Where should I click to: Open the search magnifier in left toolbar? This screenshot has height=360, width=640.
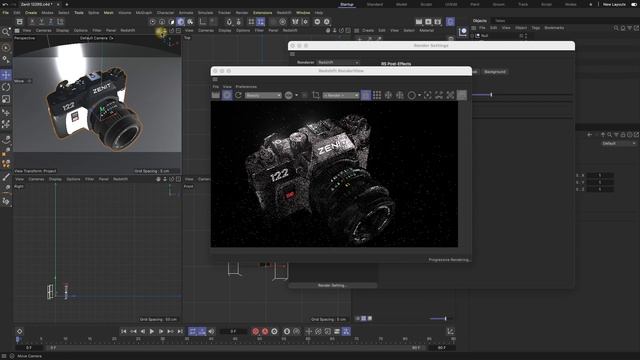click(x=6, y=32)
